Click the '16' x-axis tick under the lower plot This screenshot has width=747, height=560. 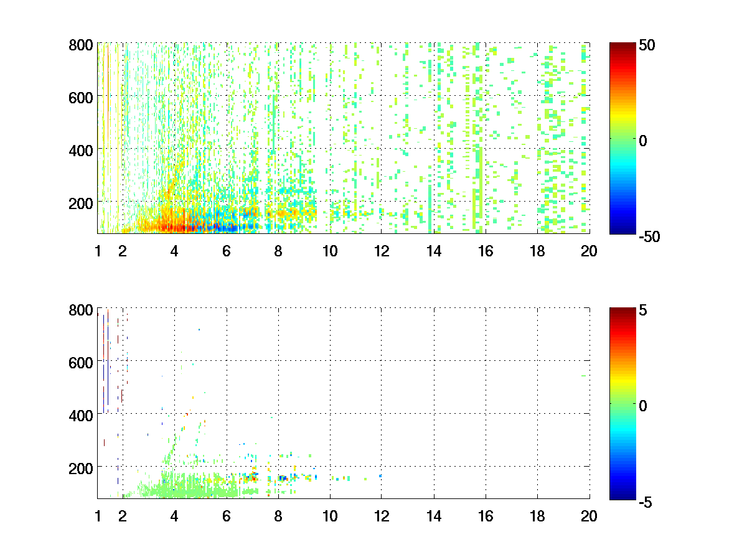click(486, 516)
